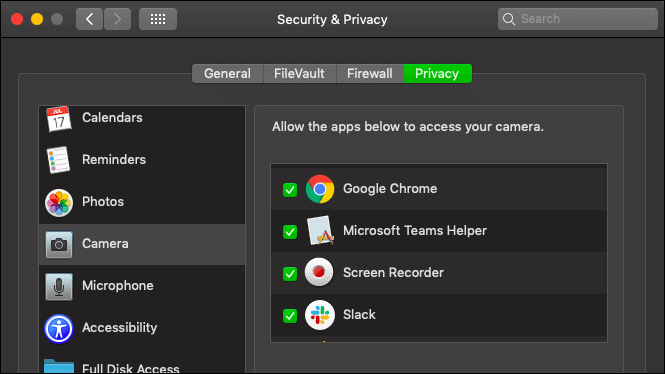Open the Reminders privacy category
Image resolution: width=665 pixels, height=374 pixels.
[142, 160]
